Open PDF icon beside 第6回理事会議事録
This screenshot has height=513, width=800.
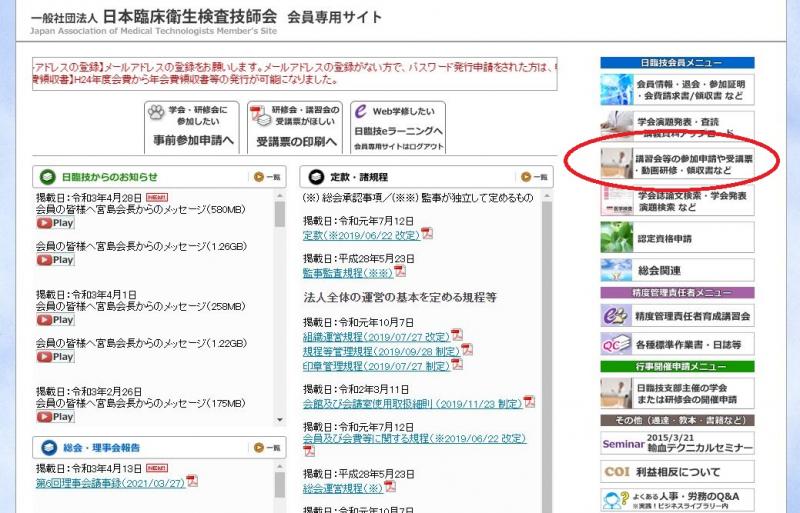pos(192,480)
